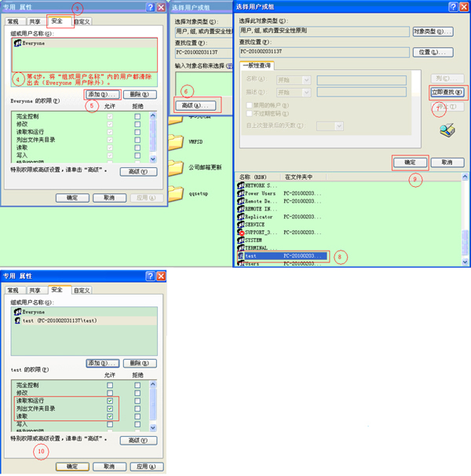Click 高级(A)... in the partly hidden 选择用户或组 dialog
This screenshot has width=471, height=476.
(195, 105)
